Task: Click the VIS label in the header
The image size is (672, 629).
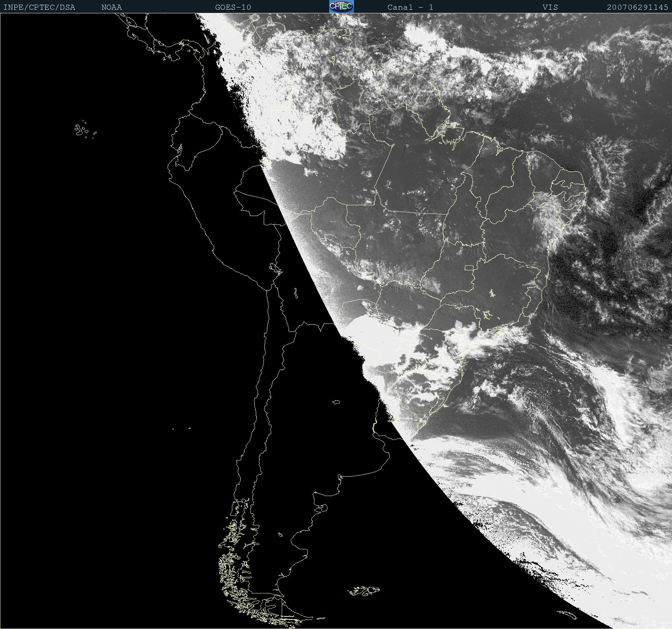Action: 551,7
